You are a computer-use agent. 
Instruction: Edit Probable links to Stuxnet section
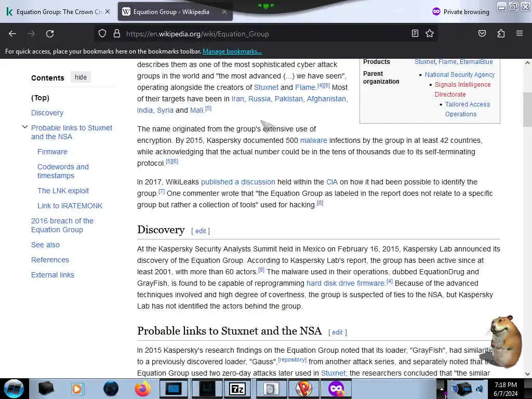coord(337,332)
